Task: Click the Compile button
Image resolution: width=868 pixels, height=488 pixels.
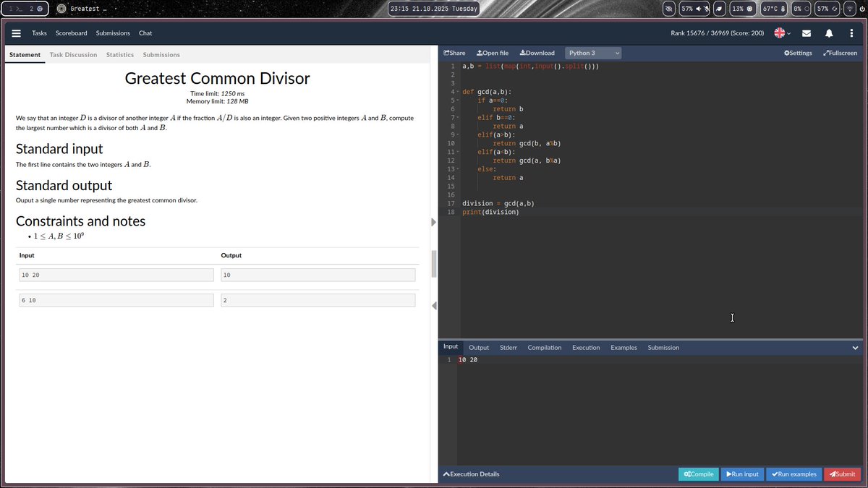Action: pos(697,474)
